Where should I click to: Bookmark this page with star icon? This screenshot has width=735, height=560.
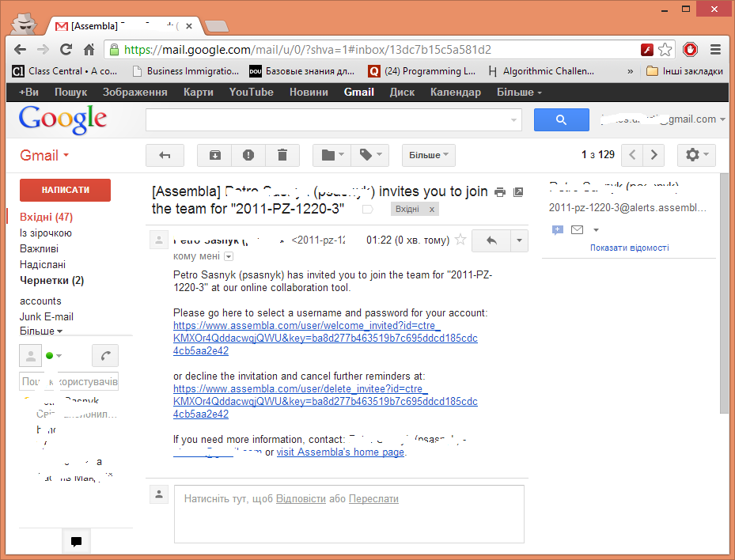tap(665, 50)
